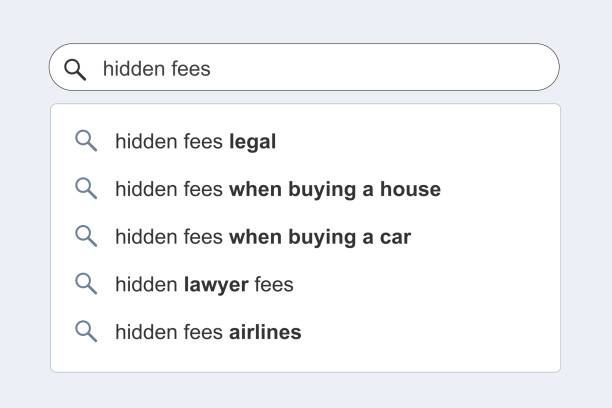Click the magnifier icon beside 'hidden lawyer fees'
Image resolution: width=612 pixels, height=408 pixels.
pos(86,284)
